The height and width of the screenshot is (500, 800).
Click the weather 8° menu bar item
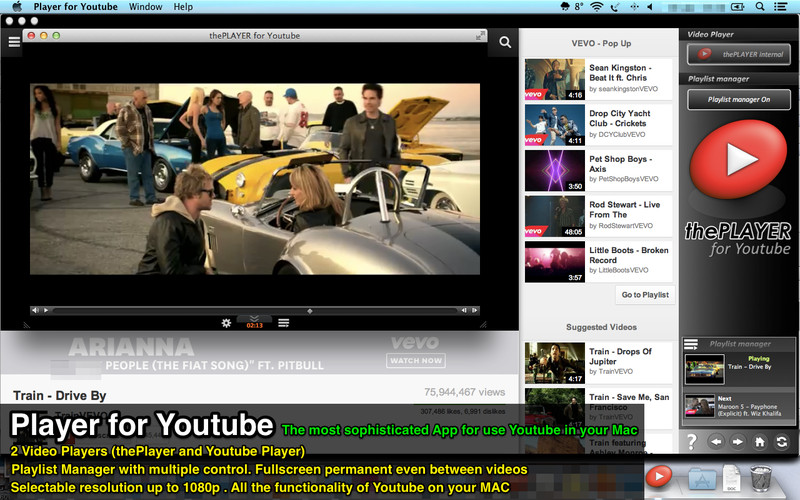pyautogui.click(x=571, y=7)
